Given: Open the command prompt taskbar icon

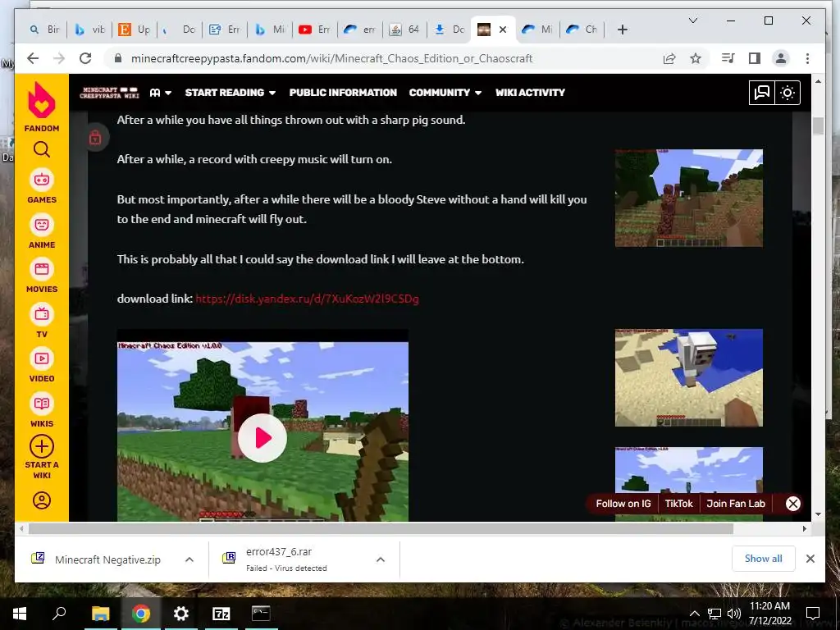Looking at the screenshot, I should [x=262, y=614].
